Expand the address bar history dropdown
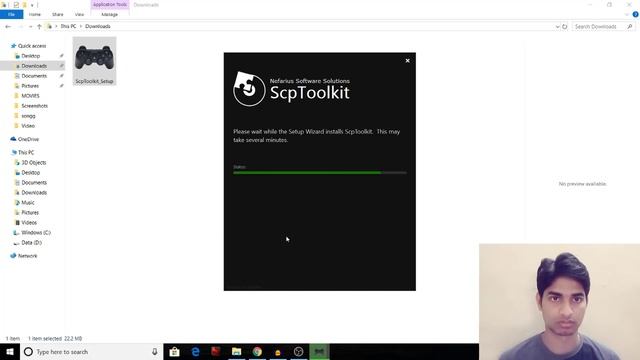This screenshot has height=360, width=640. [x=557, y=27]
